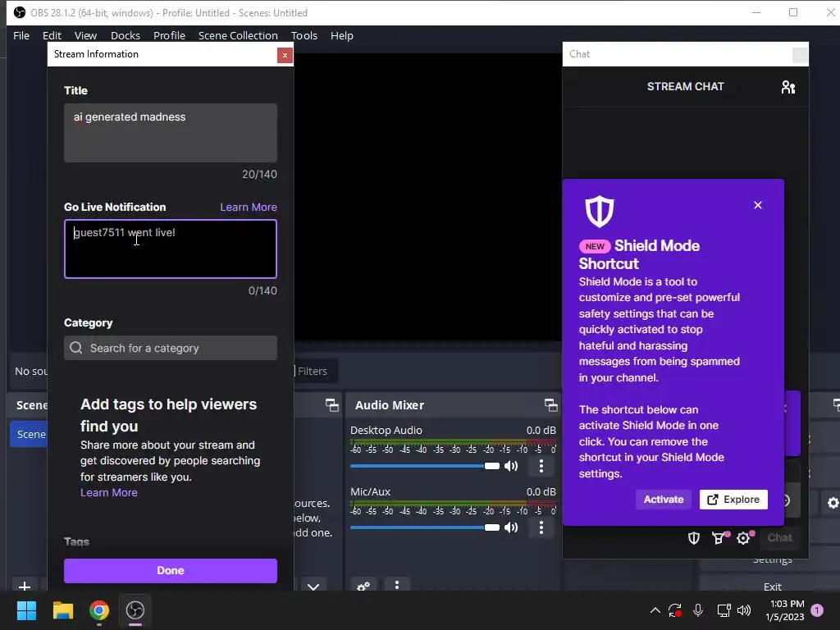This screenshot has height=630, width=840.
Task: Open Mic/Aux three-dot options
Action: [x=541, y=527]
